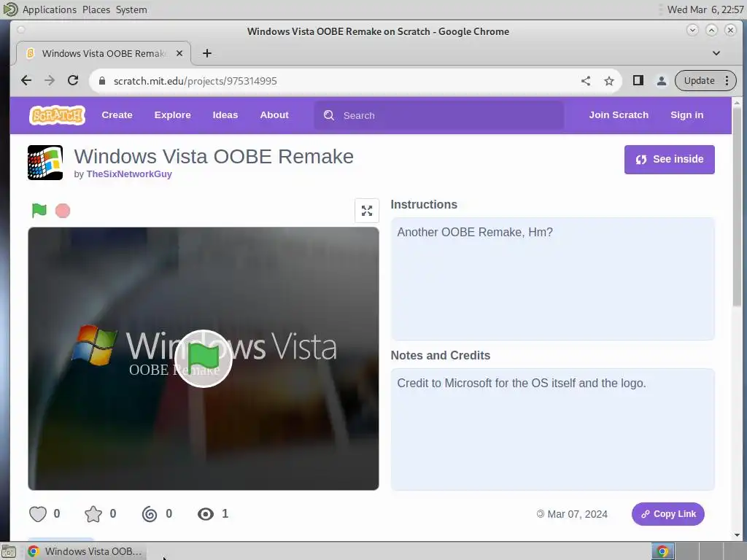The height and width of the screenshot is (560, 747).
Task: Click the Chrome Update button
Action: point(699,80)
